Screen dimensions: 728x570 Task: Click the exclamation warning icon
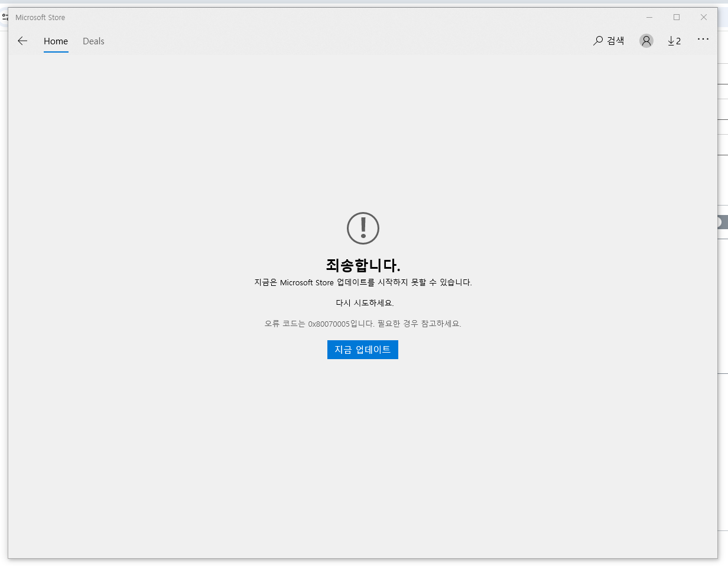[x=363, y=228]
